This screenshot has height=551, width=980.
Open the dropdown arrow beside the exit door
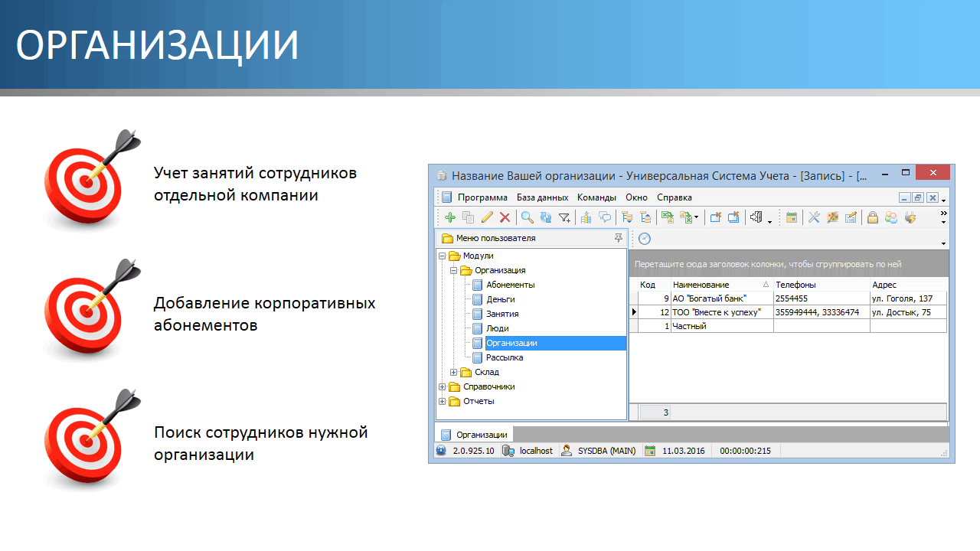click(769, 221)
